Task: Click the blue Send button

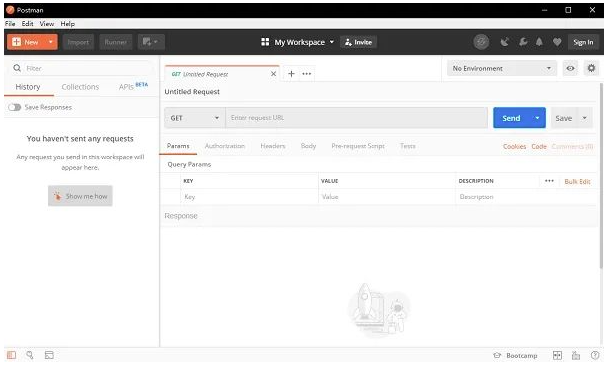Action: coord(511,118)
